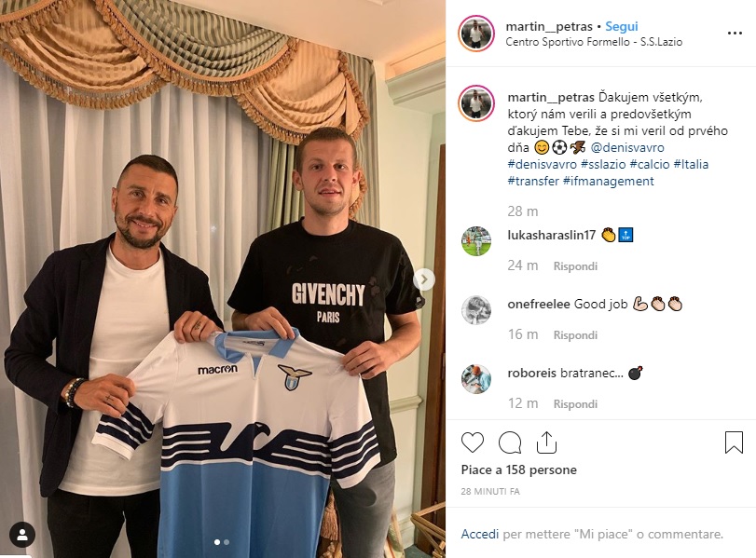Show tagged people icon on photo
Viewport: 756px width, 558px height.
(x=22, y=535)
